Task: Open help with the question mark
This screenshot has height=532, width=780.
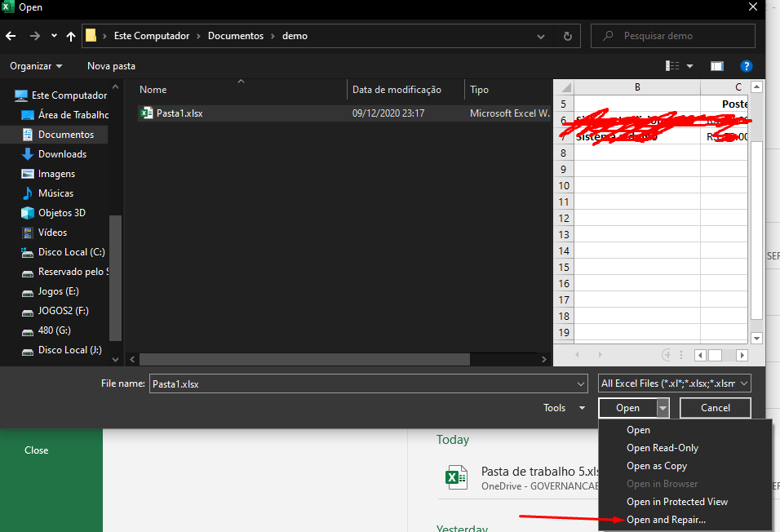Action: click(x=746, y=66)
